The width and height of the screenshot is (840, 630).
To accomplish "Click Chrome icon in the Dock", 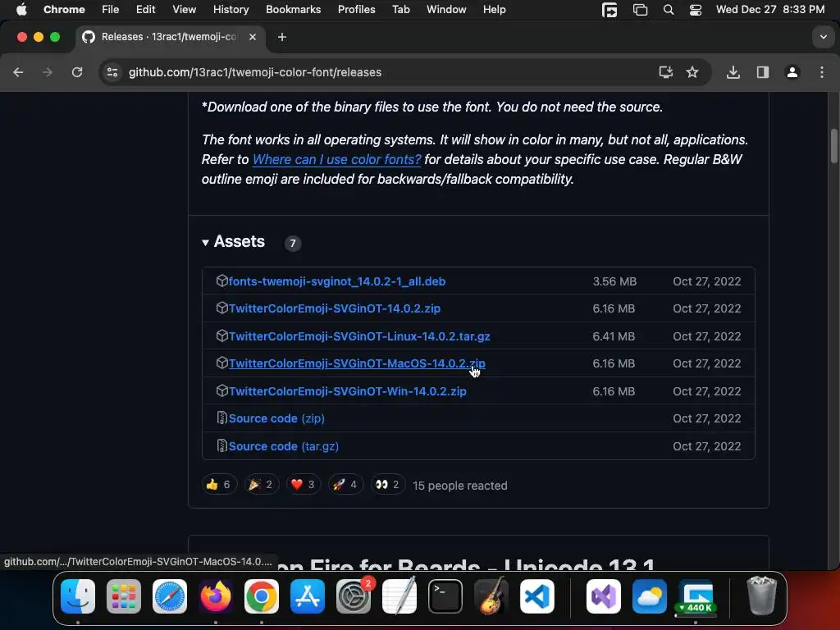I will (262, 596).
